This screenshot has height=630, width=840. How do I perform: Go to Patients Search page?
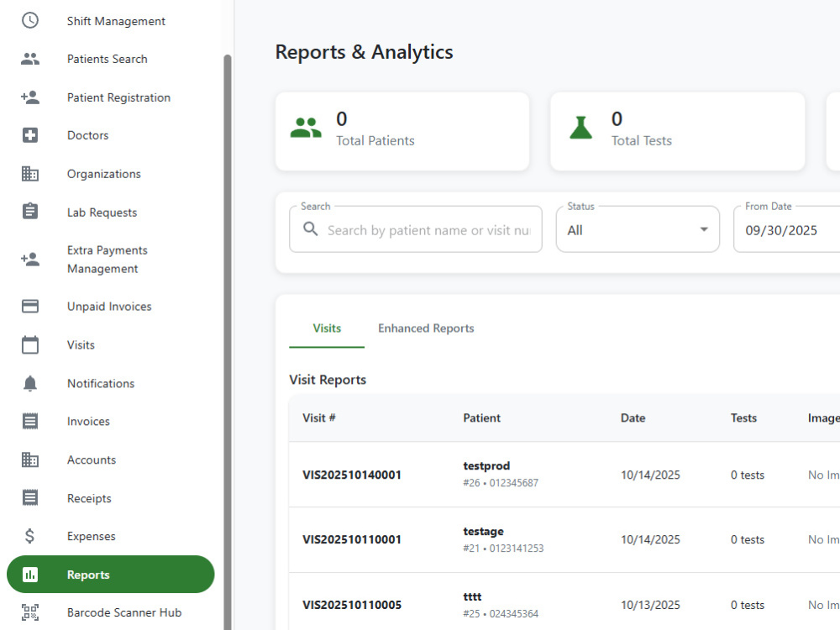point(108,59)
